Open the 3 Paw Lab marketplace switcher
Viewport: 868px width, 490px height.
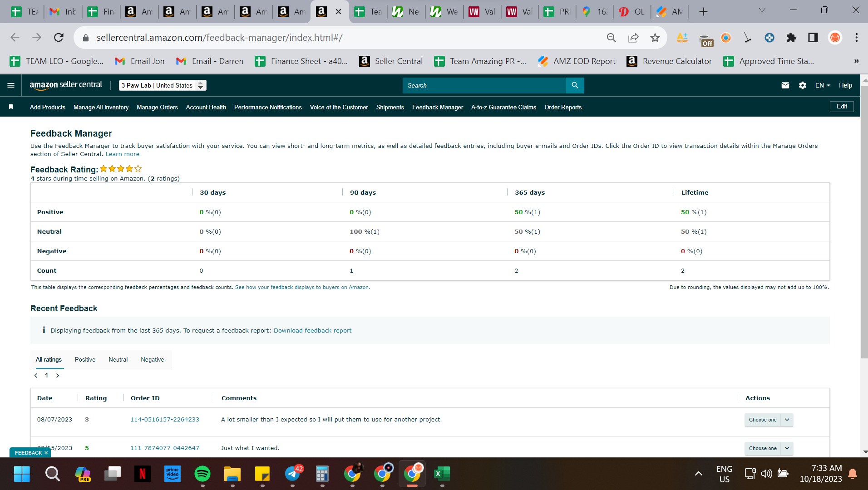(x=163, y=85)
